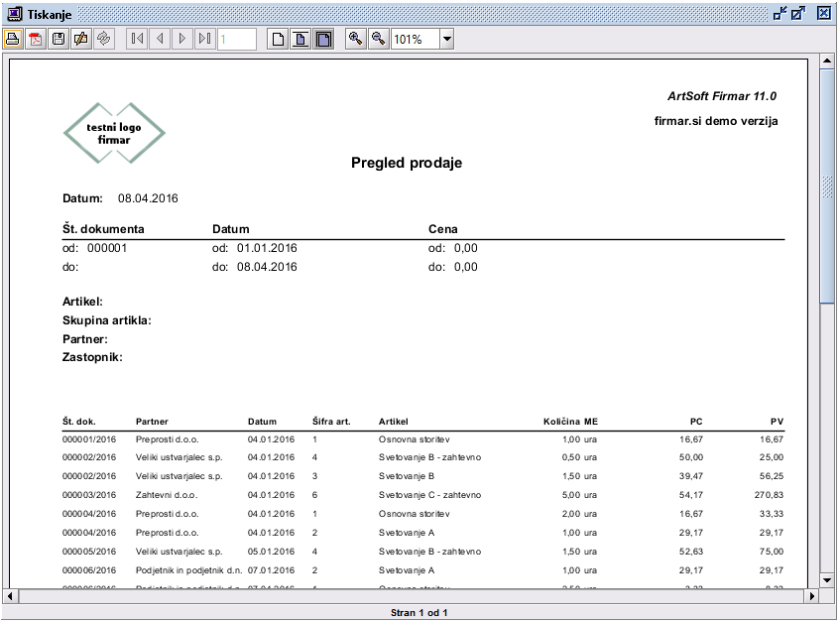Click the vertical scrollbar down arrow
Screen dimensions: 840x623
[x=827, y=580]
